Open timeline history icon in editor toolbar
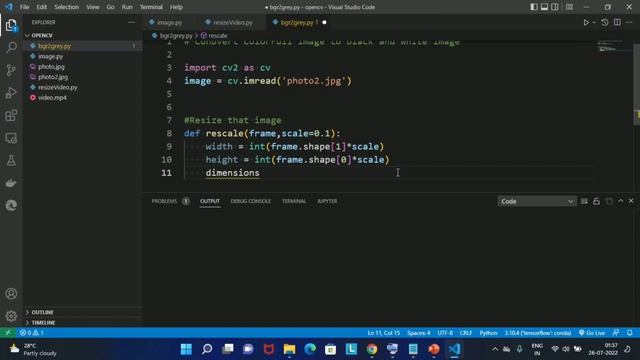 click(605, 22)
